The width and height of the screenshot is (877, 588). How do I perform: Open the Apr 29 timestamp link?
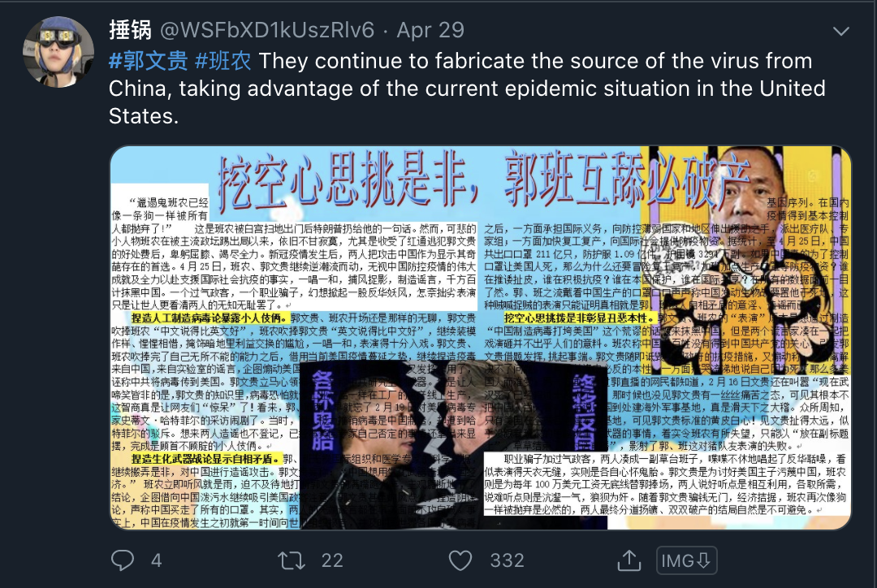pyautogui.click(x=430, y=30)
